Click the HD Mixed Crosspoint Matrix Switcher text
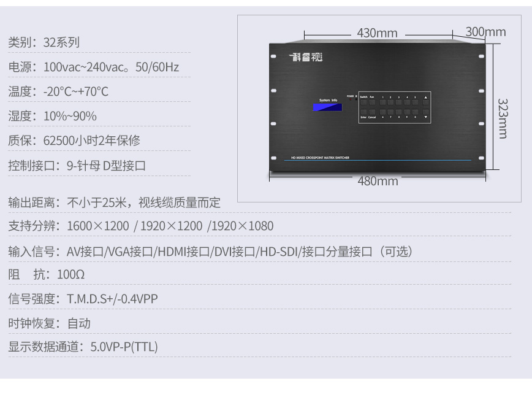This screenshot has height=397, width=532. pos(320,158)
